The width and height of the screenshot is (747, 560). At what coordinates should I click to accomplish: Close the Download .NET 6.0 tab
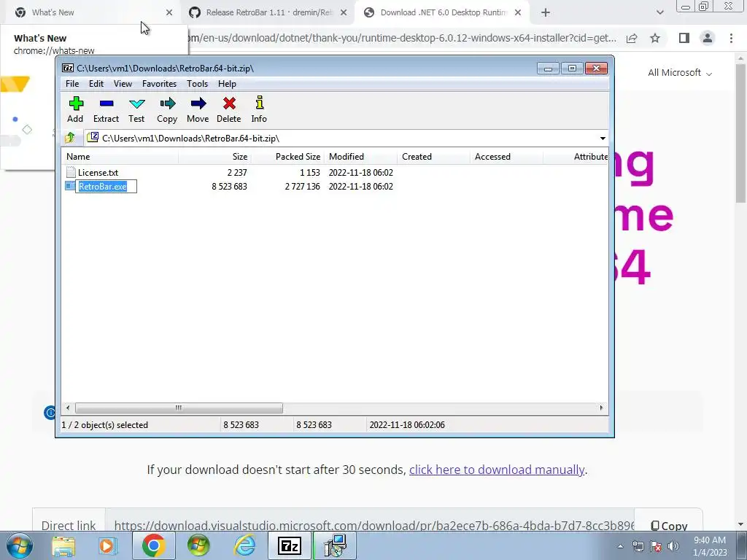(518, 13)
